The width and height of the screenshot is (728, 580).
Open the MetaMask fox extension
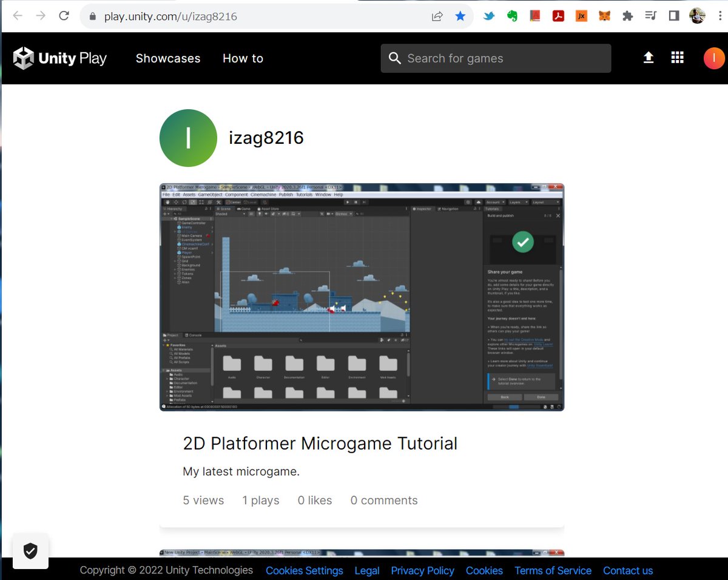[604, 16]
